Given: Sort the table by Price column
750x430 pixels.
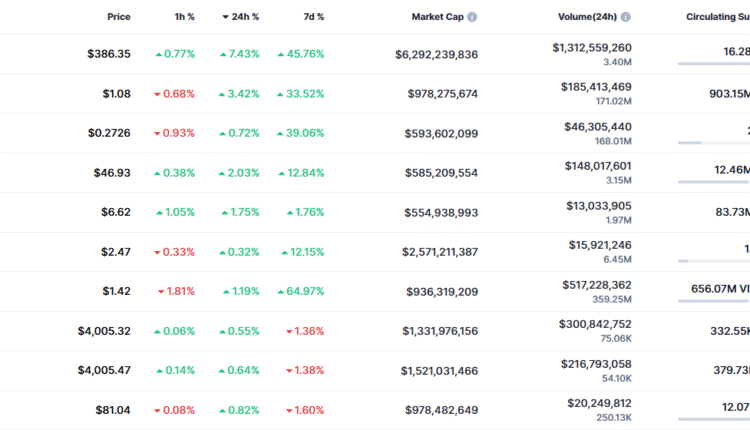Looking at the screenshot, I should tap(119, 17).
